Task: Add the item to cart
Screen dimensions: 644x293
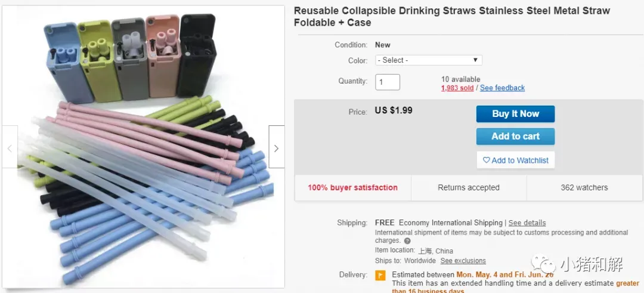Action: (x=515, y=137)
